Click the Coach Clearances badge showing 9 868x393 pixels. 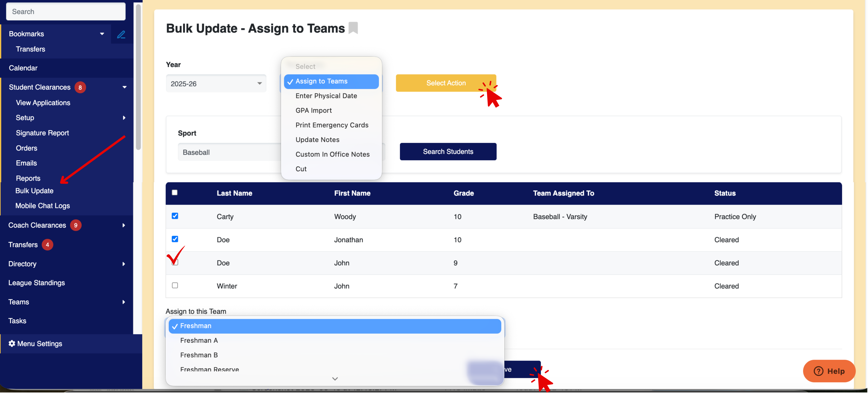[x=76, y=225]
